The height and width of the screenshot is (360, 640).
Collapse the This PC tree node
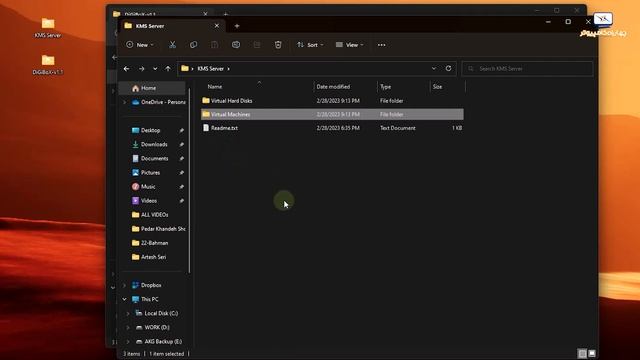click(x=124, y=299)
